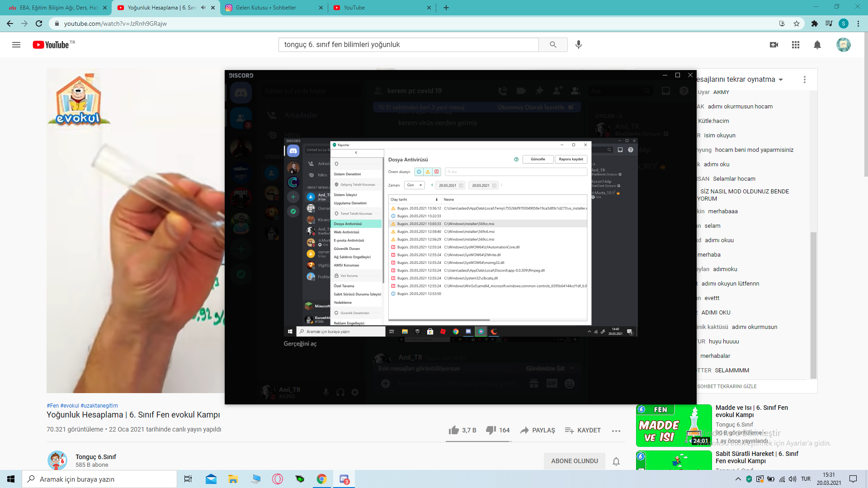Bookmark this page with the star icon
Image resolution: width=868 pixels, height=488 pixels.
pos(797,23)
